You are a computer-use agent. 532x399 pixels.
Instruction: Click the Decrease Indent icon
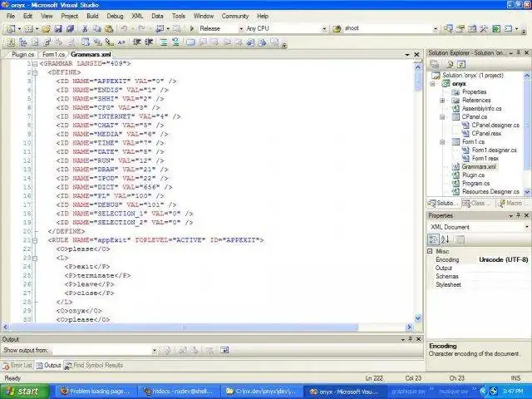136,42
